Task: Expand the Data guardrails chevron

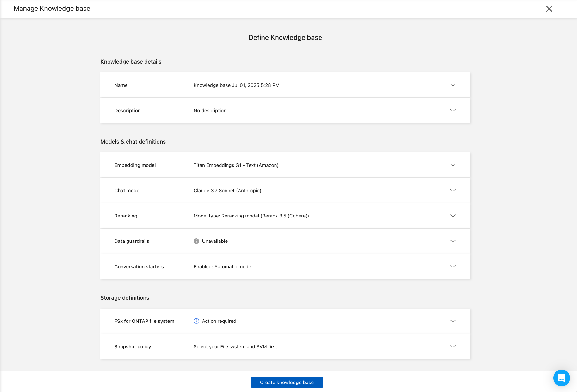Action: coord(453,241)
